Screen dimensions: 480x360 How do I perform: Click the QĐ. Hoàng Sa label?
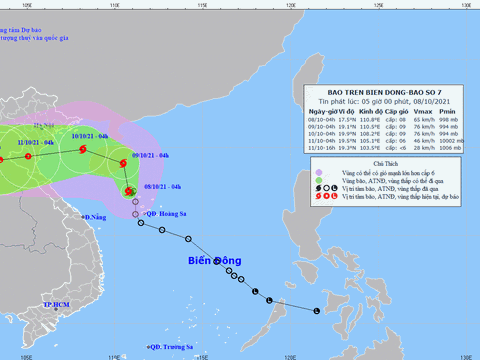tap(165, 214)
